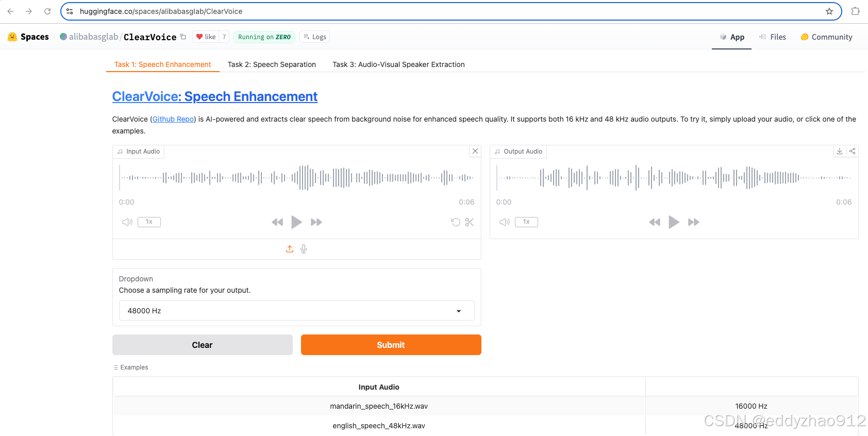Change Output Audio playback speed 1x
This screenshot has width=868, height=436.
click(x=526, y=222)
